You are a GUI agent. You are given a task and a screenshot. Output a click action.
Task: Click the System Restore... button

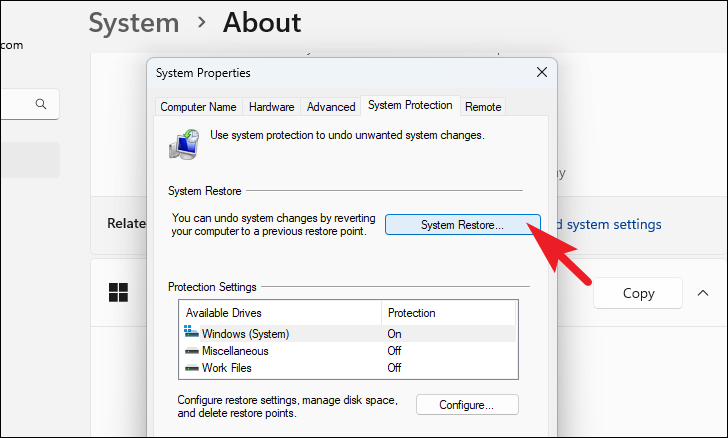[x=462, y=225]
